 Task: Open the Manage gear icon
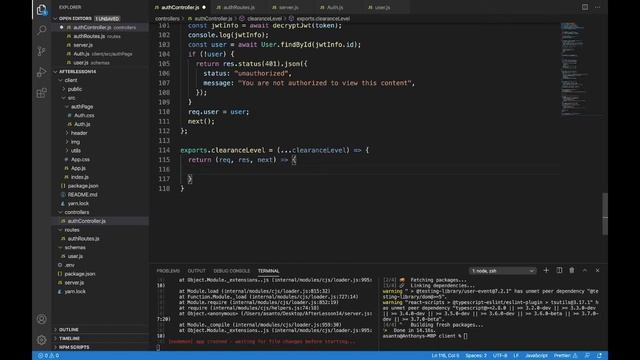42,340
